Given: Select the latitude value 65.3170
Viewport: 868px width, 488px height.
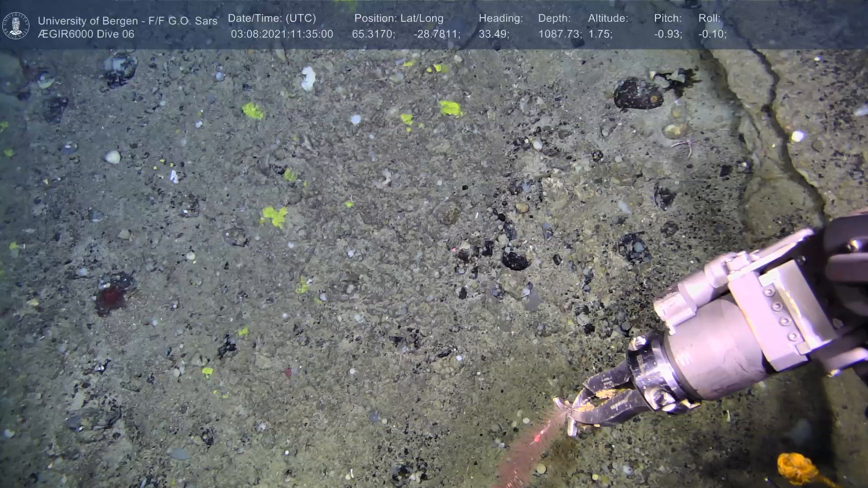Looking at the screenshot, I should tap(373, 34).
